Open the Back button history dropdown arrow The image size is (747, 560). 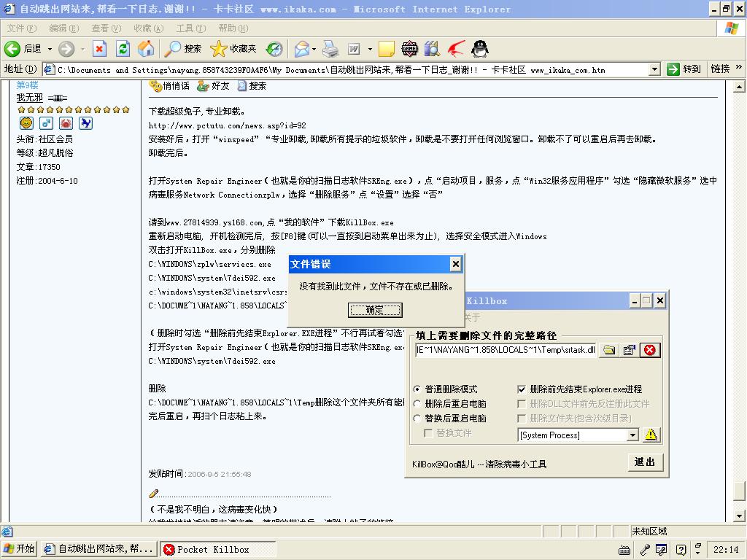coord(50,49)
